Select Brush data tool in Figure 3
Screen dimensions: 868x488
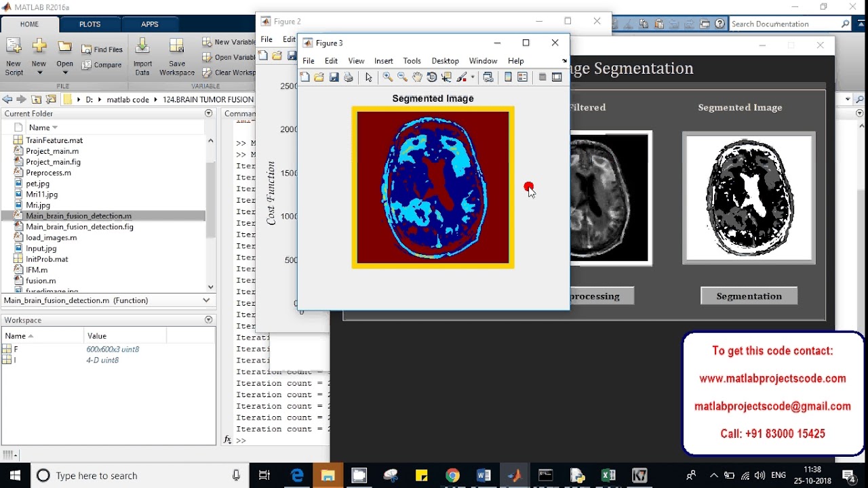pos(462,77)
